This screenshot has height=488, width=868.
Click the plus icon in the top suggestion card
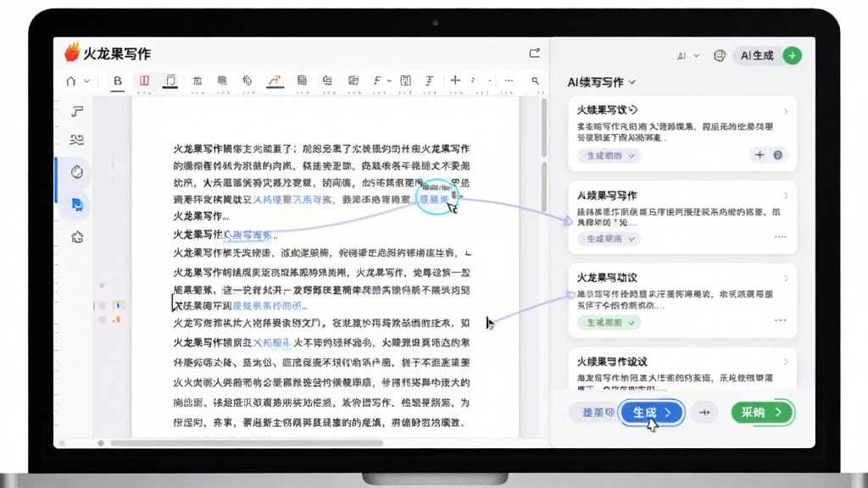coord(759,155)
